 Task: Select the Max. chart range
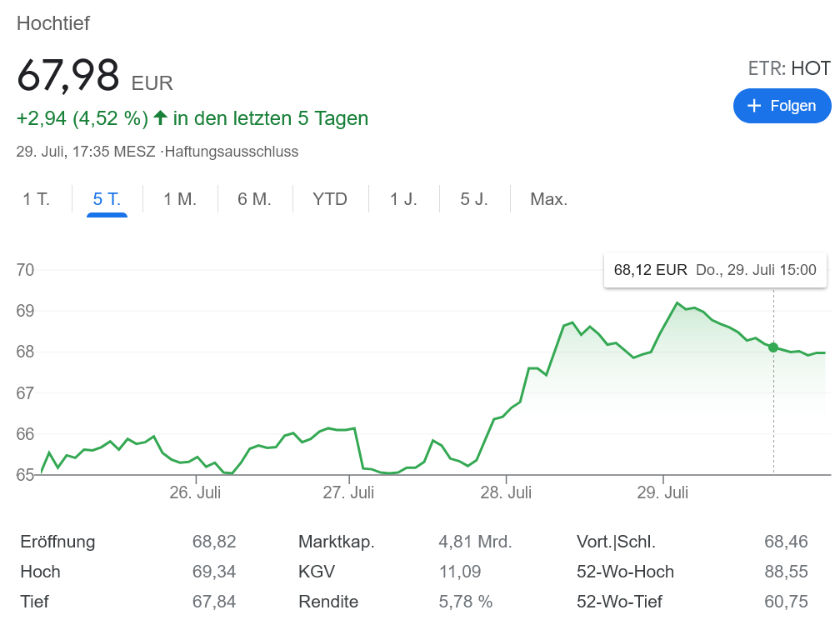pyautogui.click(x=548, y=199)
